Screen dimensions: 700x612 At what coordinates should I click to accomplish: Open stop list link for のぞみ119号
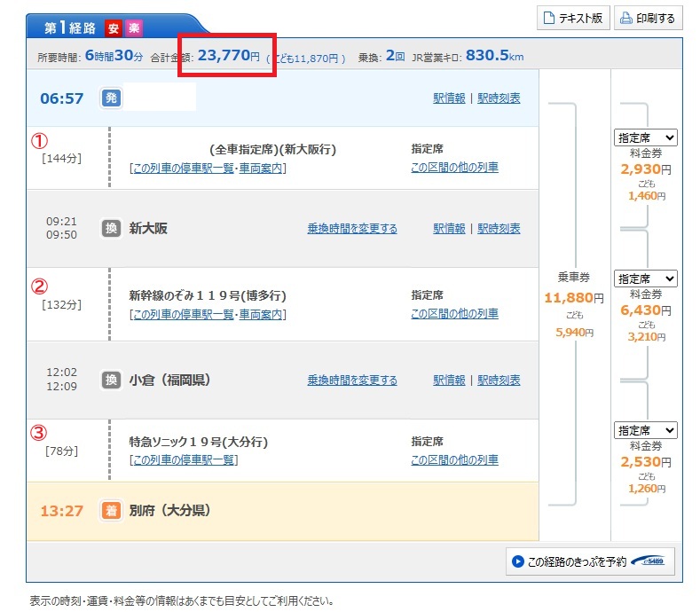(184, 314)
